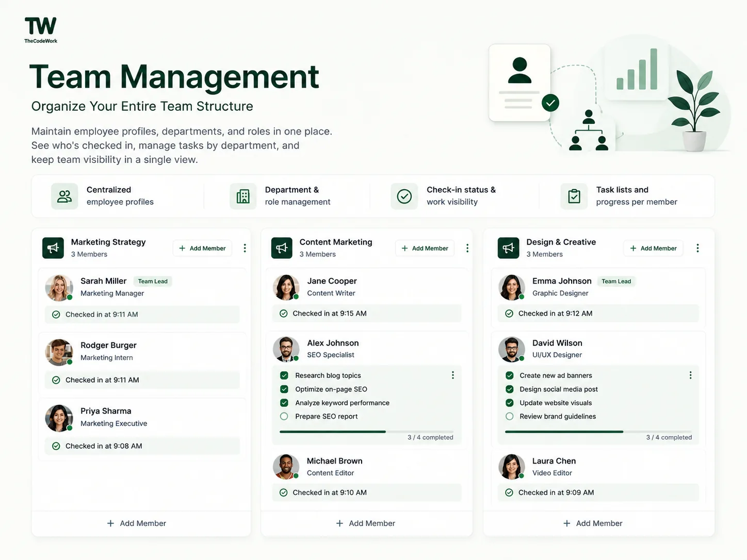The width and height of the screenshot is (747, 560).
Task: Click the org hierarchy illustration icon
Action: (589, 130)
